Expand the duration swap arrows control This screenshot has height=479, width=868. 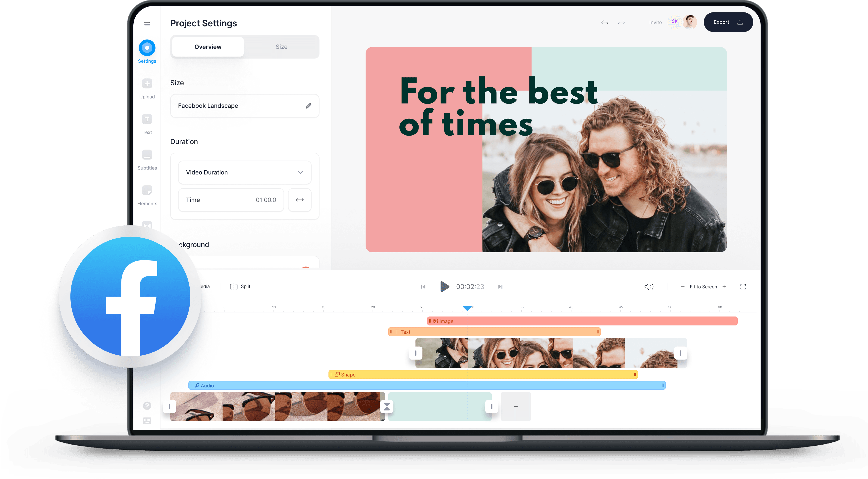[x=300, y=200]
